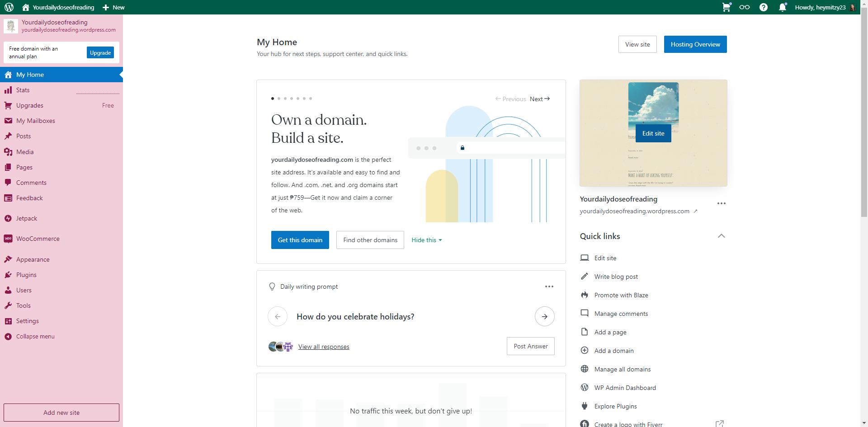Viewport: 868px width, 427px height.
Task: Click the Tools wrench icon
Action: pyautogui.click(x=8, y=305)
